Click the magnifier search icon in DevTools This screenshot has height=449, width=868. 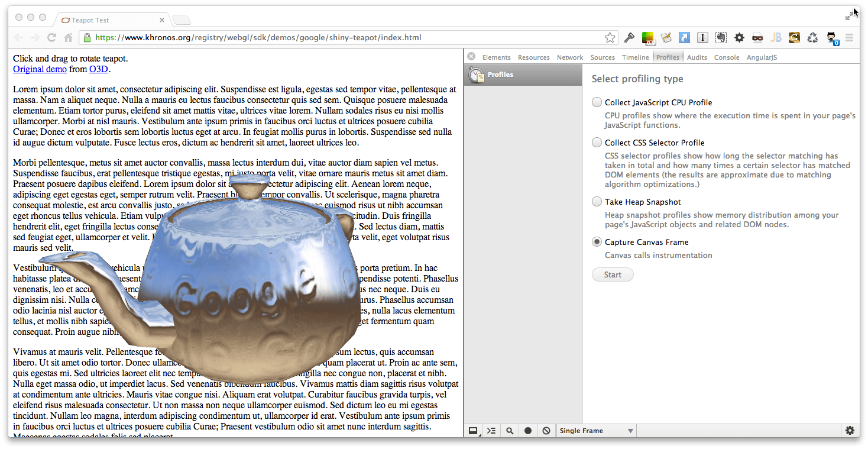510,431
